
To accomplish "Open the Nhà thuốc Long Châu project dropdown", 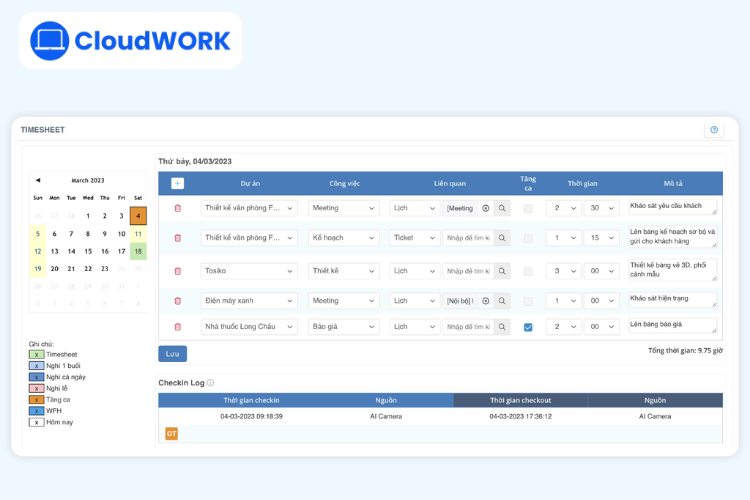I will click(x=249, y=327).
